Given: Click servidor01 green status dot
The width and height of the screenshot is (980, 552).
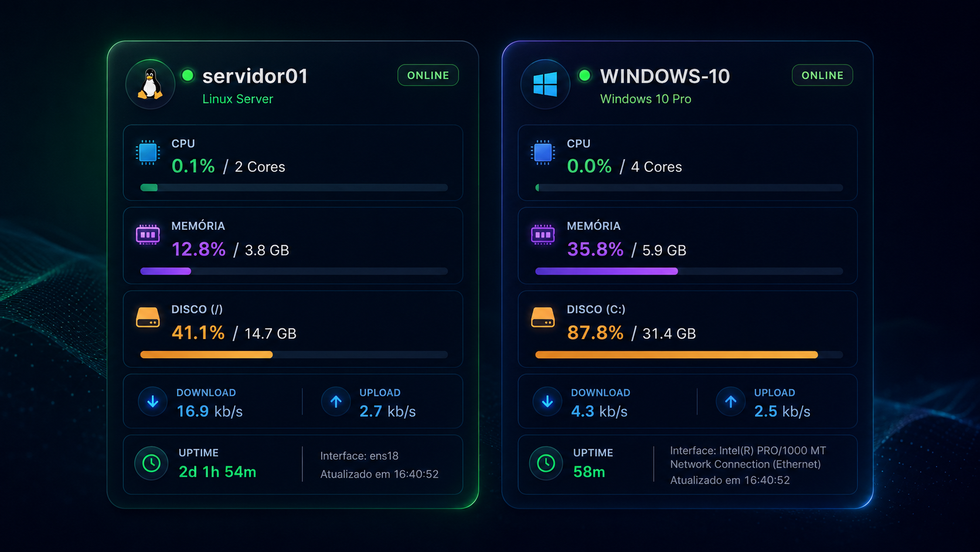Looking at the screenshot, I should click(x=188, y=75).
